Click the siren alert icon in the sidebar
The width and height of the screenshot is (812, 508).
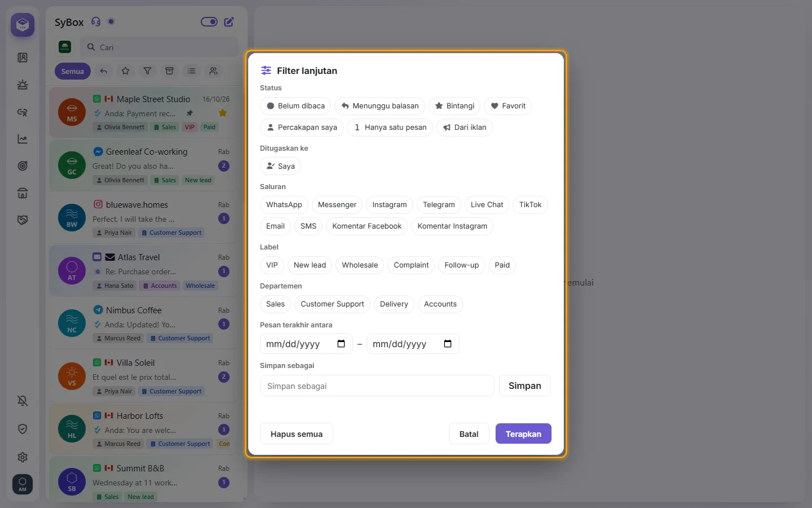tap(23, 85)
